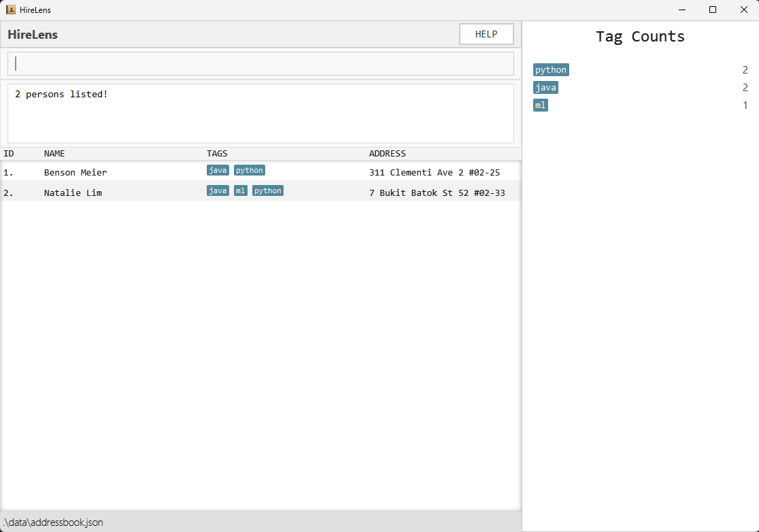Click the HireLens header label
This screenshot has width=759, height=532.
[32, 34]
